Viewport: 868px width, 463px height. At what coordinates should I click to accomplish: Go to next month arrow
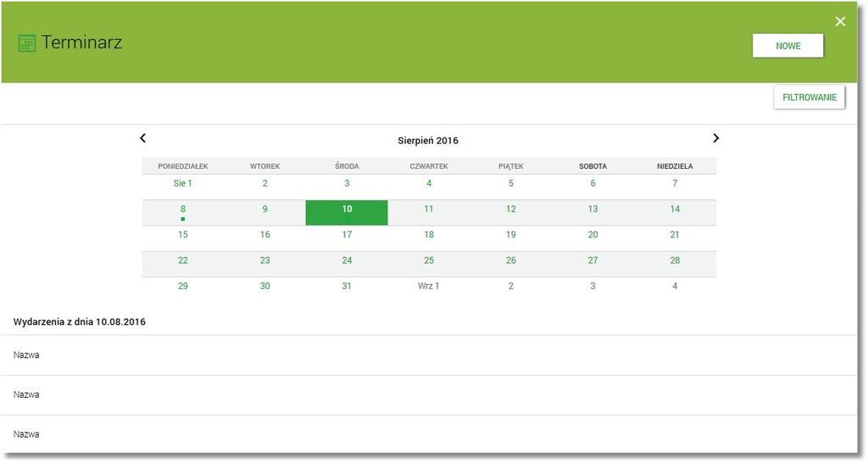715,138
